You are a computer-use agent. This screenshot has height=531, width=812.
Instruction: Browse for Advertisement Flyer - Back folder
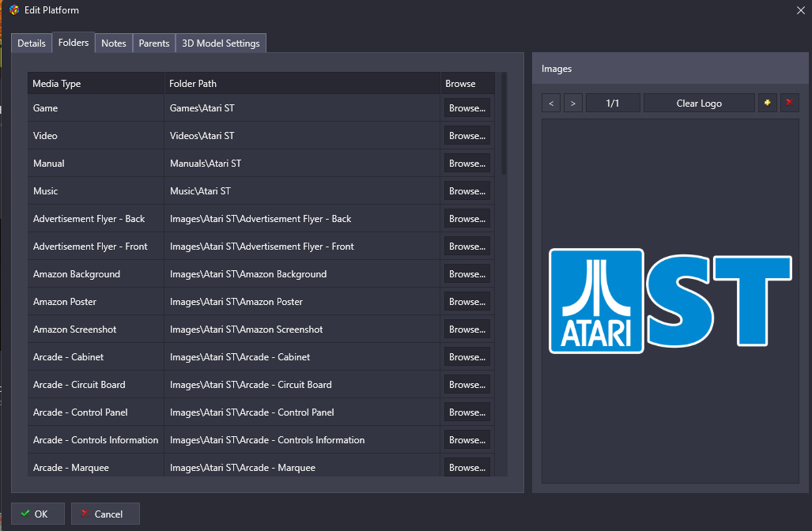[467, 219]
